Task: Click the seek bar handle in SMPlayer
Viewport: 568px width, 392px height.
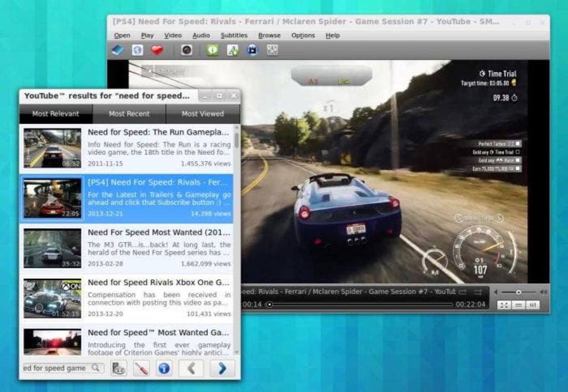Action: [269, 305]
